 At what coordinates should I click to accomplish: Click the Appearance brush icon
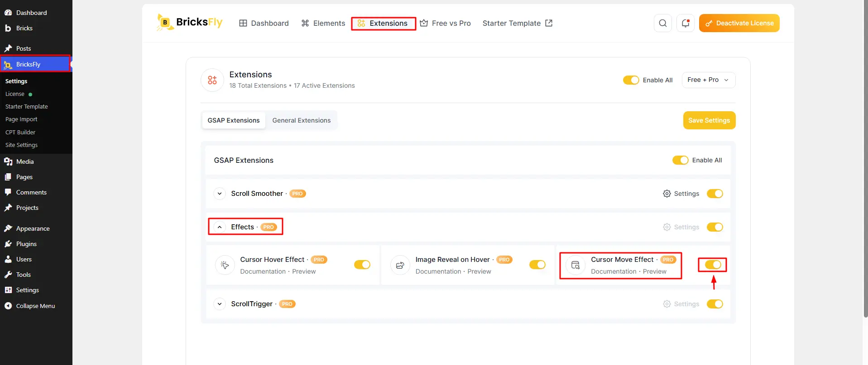tap(8, 228)
